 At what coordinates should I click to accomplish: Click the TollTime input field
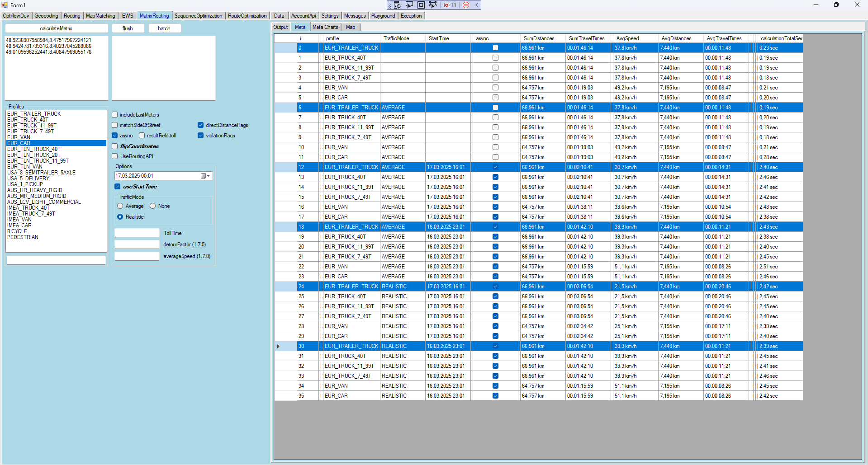click(x=137, y=233)
